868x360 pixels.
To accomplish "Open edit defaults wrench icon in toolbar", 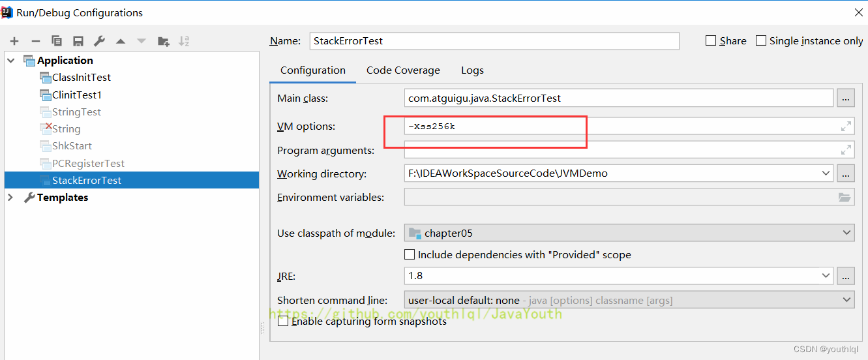I will (x=99, y=41).
